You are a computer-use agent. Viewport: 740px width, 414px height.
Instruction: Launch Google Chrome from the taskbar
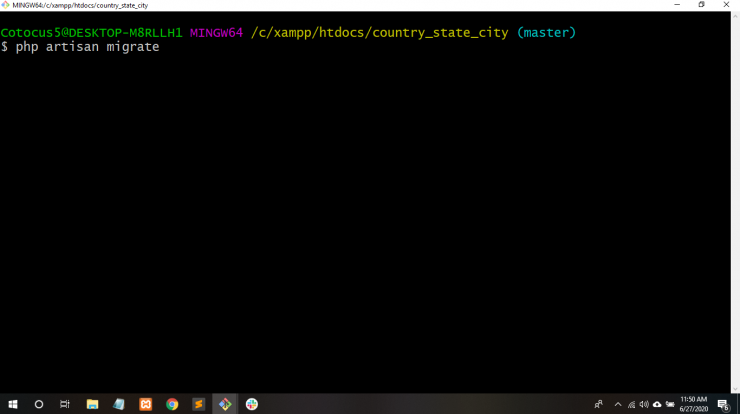coord(172,404)
